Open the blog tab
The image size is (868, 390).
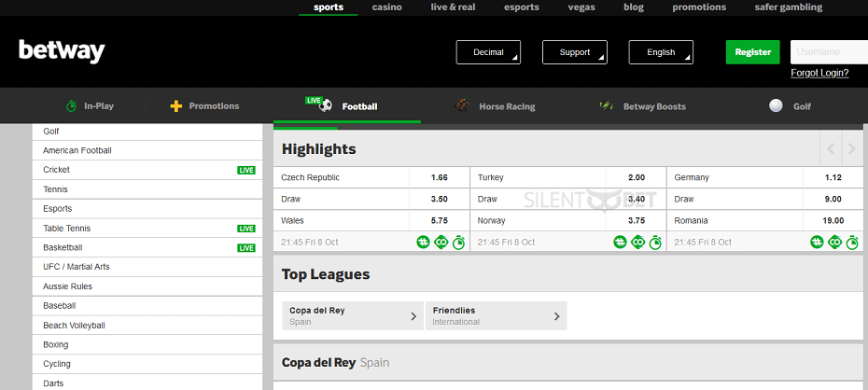point(634,7)
